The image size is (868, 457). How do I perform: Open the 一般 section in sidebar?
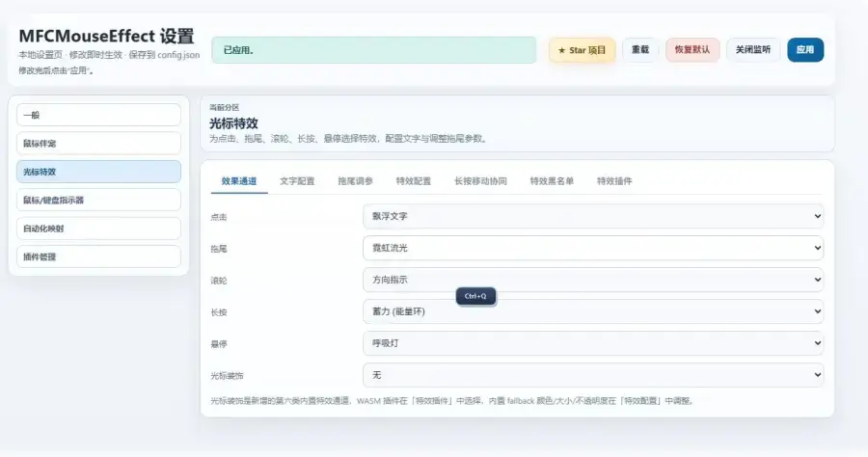(98, 115)
